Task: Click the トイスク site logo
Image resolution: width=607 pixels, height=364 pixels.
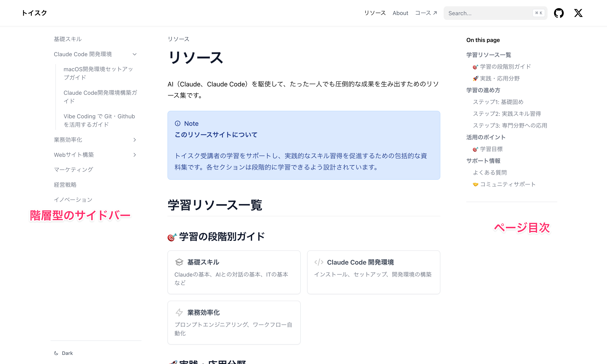Action: (x=34, y=13)
